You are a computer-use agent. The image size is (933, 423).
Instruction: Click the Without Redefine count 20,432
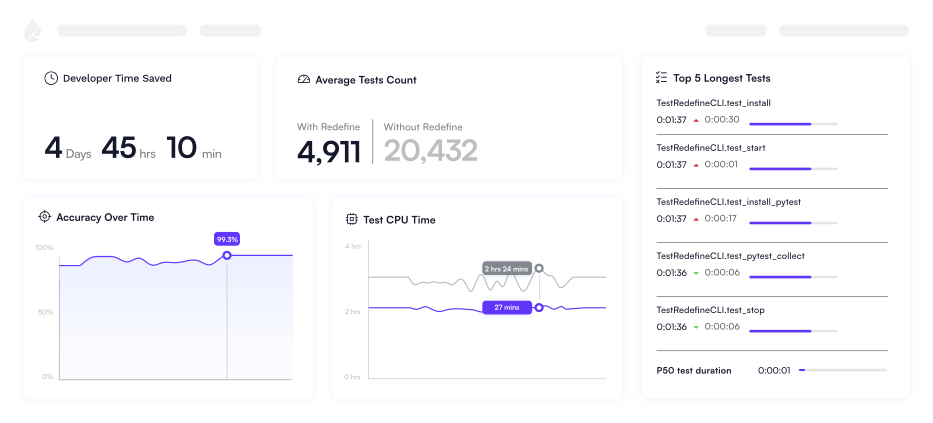(x=430, y=151)
